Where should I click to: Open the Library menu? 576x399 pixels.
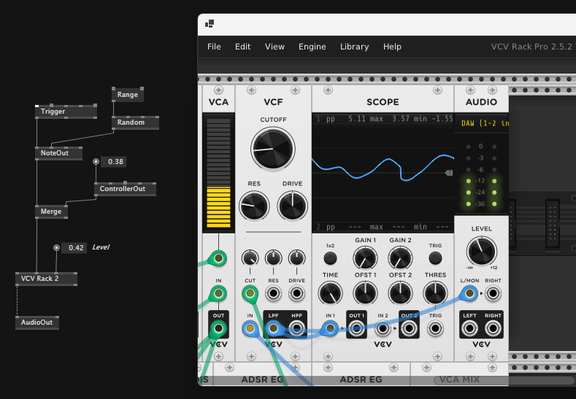354,47
